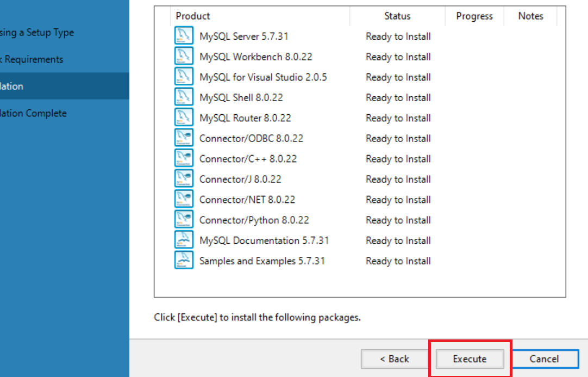Go back with the Back button

click(395, 359)
